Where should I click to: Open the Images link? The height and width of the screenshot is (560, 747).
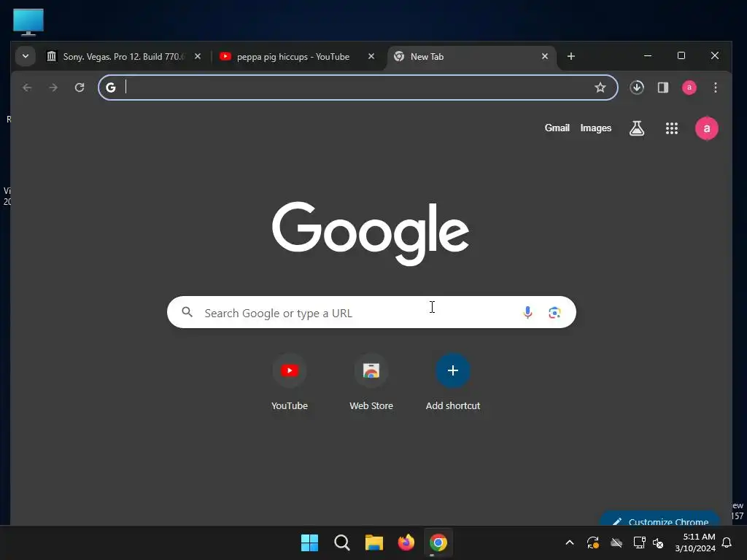[x=595, y=128]
